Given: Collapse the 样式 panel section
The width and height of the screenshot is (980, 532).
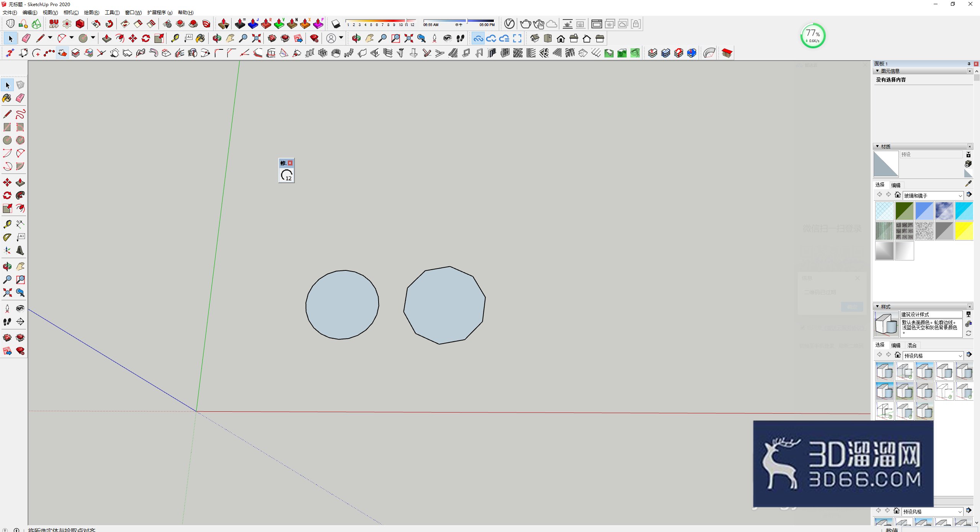Looking at the screenshot, I should click(877, 306).
